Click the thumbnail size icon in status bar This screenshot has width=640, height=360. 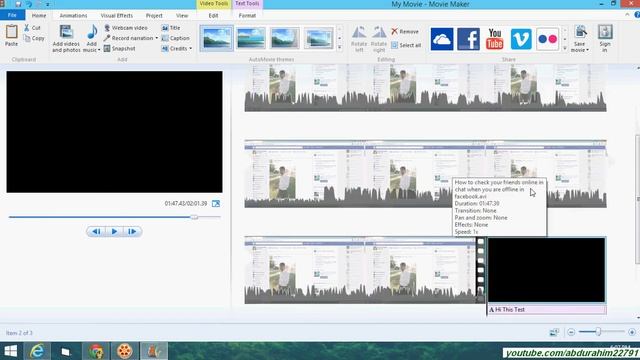(554, 332)
